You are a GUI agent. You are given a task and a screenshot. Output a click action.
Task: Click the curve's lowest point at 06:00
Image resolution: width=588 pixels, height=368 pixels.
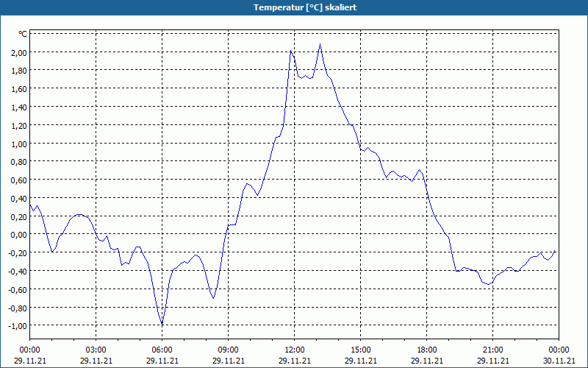(x=162, y=323)
